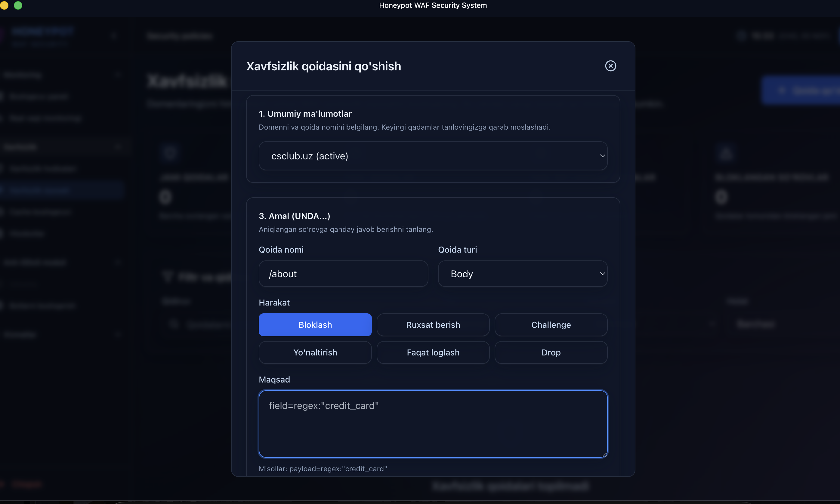Select the Faqat loglash action
This screenshot has width=840, height=504.
point(433,352)
